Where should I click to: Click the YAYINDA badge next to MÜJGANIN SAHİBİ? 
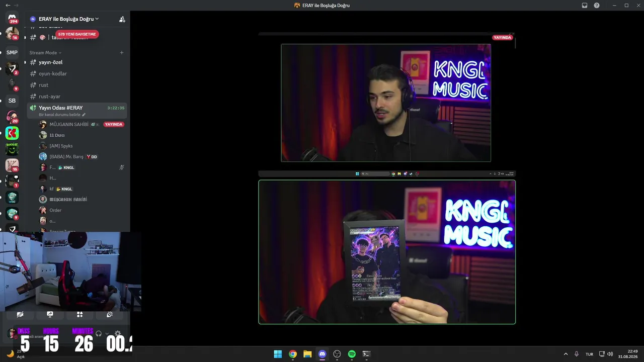[x=114, y=124]
